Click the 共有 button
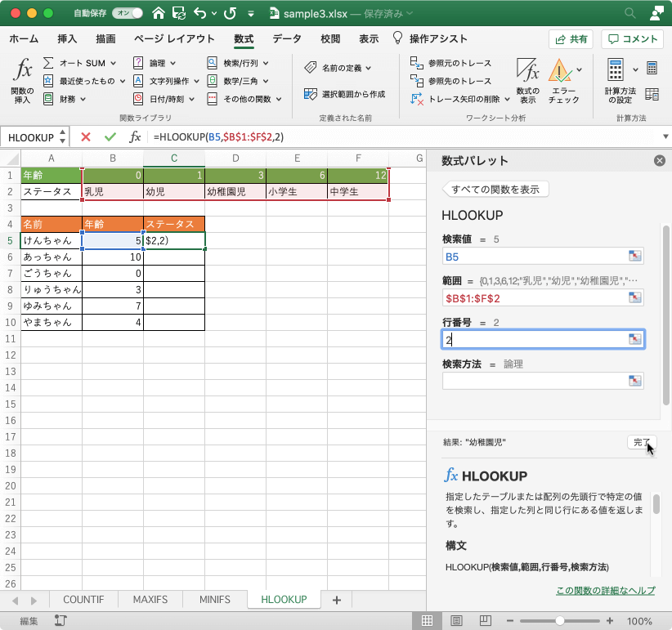Image resolution: width=672 pixels, height=630 pixels. coord(571,39)
